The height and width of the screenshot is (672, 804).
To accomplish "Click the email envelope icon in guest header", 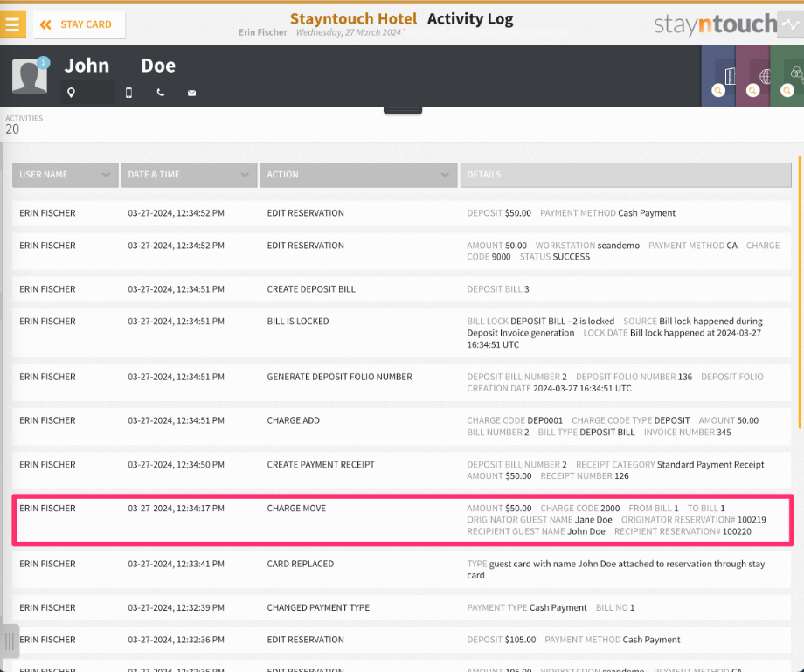I will [x=191, y=93].
